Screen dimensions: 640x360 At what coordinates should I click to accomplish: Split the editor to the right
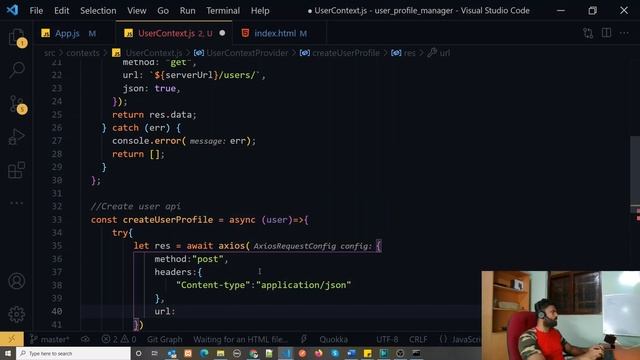click(607, 33)
